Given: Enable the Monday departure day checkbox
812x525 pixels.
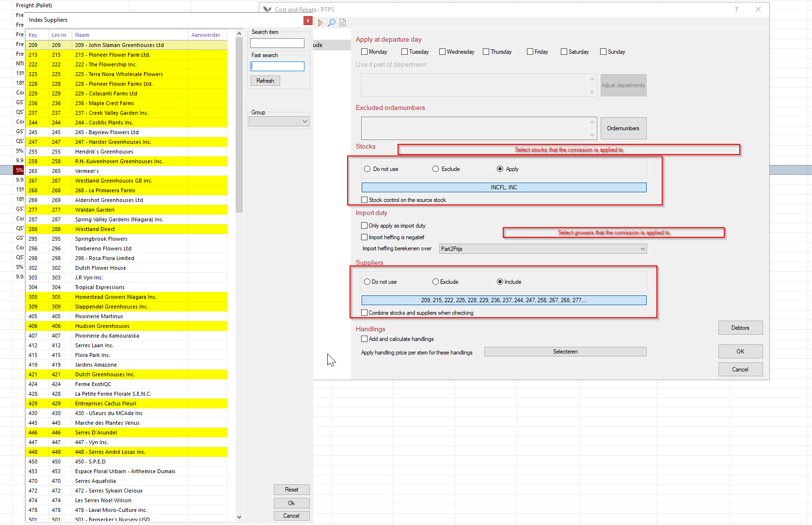Looking at the screenshot, I should 365,52.
